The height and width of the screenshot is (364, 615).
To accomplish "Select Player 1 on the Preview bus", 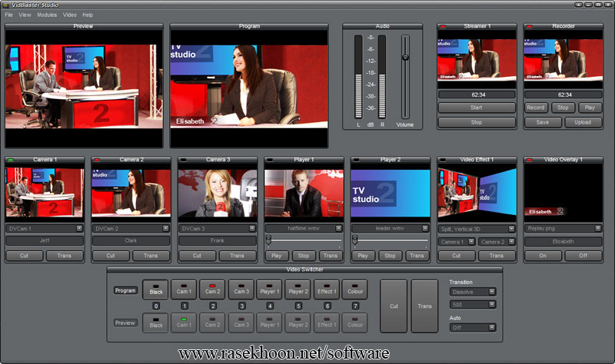I will coord(270,323).
